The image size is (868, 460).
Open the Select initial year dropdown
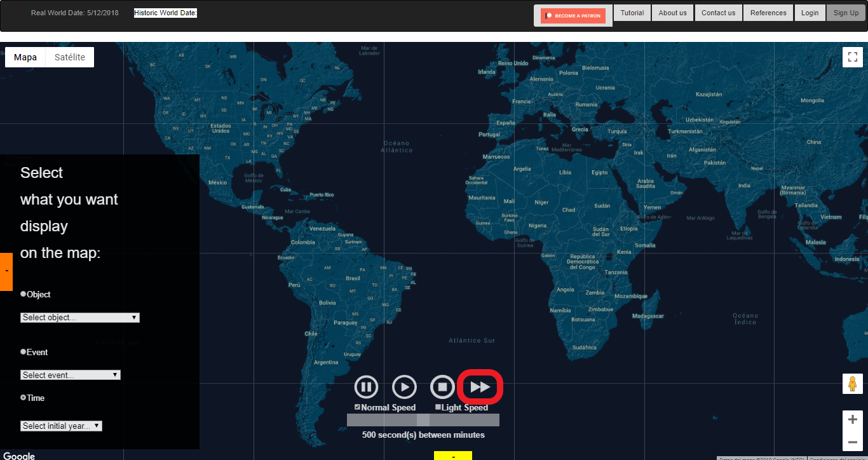pos(61,426)
